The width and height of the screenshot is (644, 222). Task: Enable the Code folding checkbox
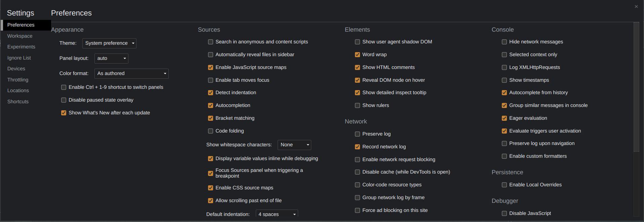211,131
